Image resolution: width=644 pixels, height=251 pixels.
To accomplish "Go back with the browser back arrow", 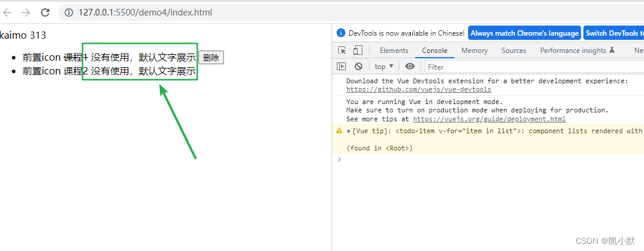I will [7, 12].
